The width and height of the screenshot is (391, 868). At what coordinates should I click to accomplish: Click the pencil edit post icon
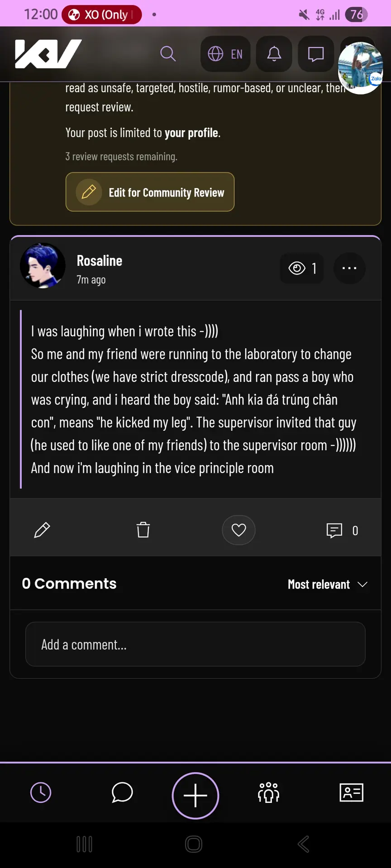[42, 530]
